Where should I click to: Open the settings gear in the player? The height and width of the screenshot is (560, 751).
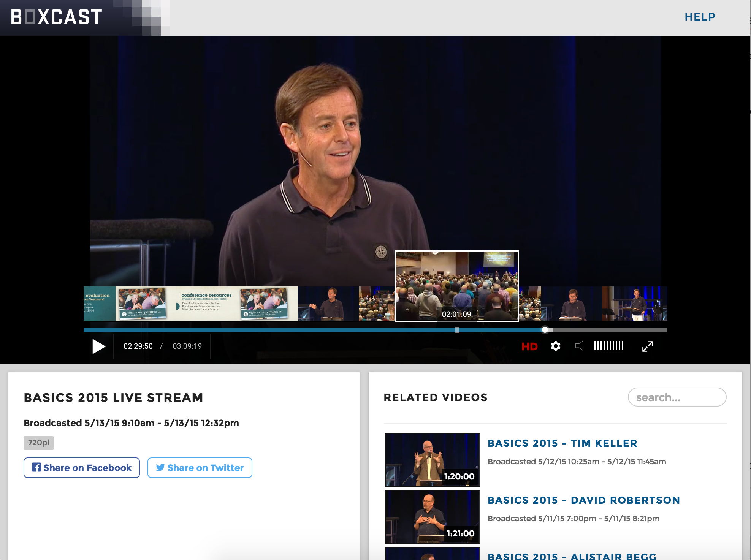click(x=555, y=346)
